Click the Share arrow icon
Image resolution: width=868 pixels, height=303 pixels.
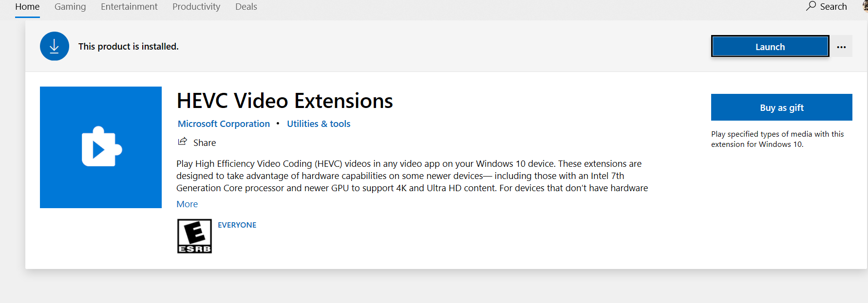click(x=182, y=142)
